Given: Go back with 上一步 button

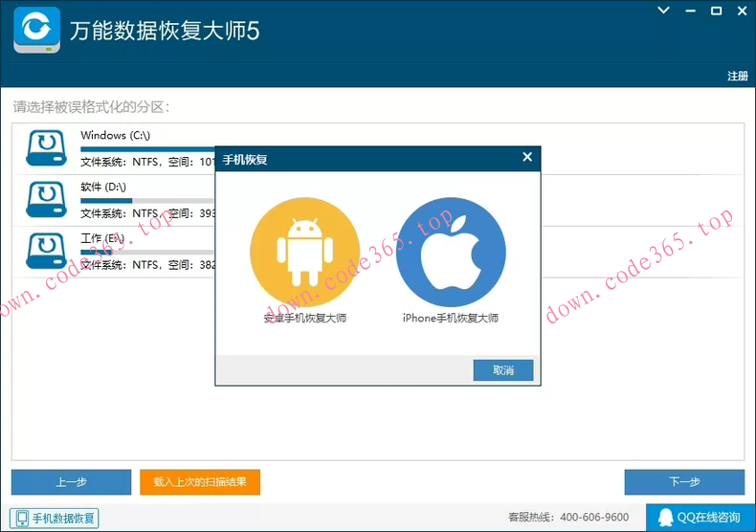Looking at the screenshot, I should tap(72, 482).
